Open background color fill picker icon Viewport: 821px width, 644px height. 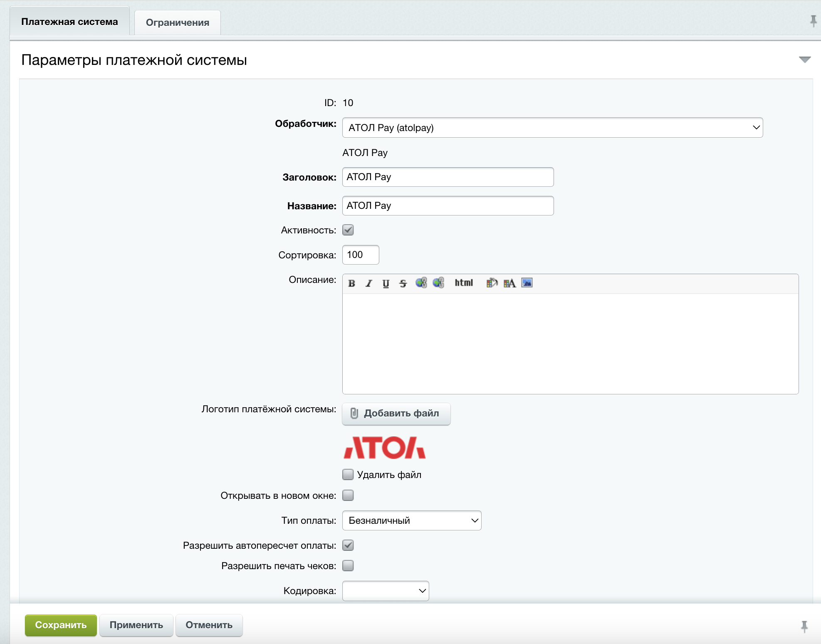(492, 283)
